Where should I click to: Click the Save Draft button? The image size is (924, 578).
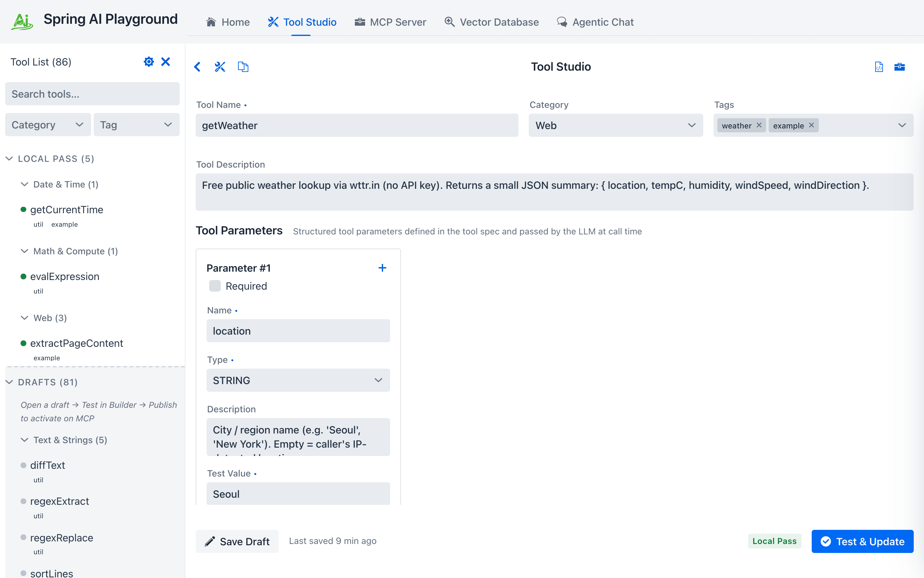click(237, 541)
